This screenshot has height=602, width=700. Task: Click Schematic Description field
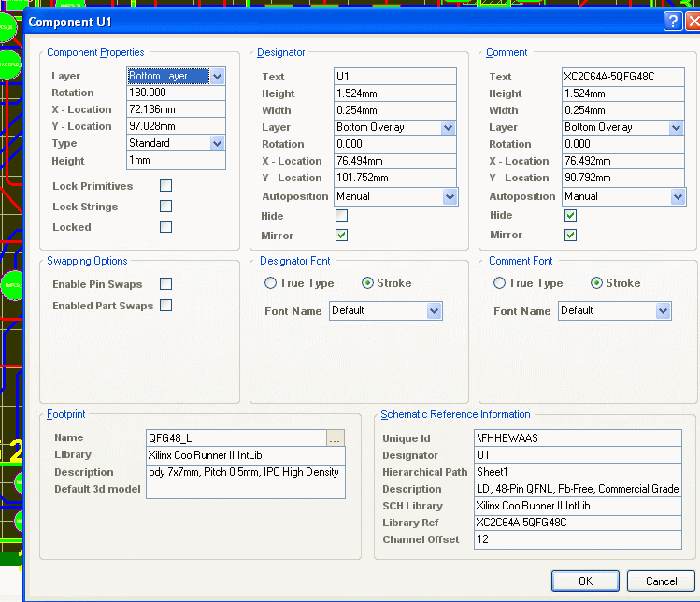coord(578,489)
